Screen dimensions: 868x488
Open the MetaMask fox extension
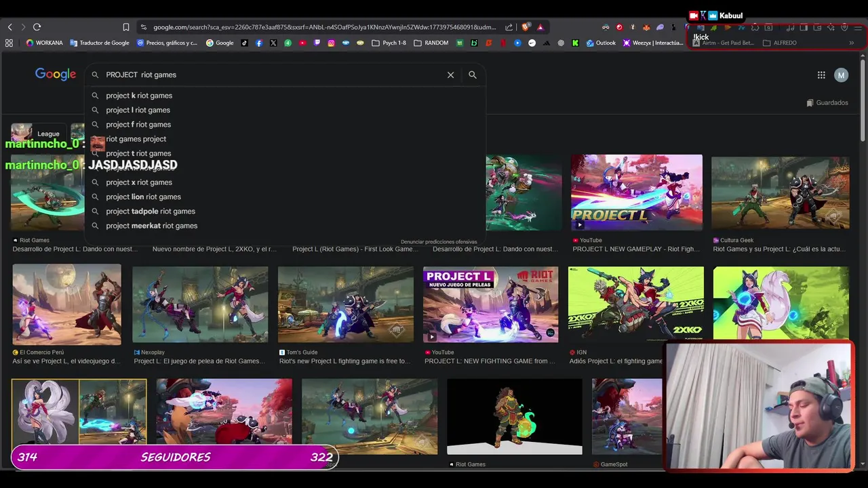pyautogui.click(x=646, y=27)
